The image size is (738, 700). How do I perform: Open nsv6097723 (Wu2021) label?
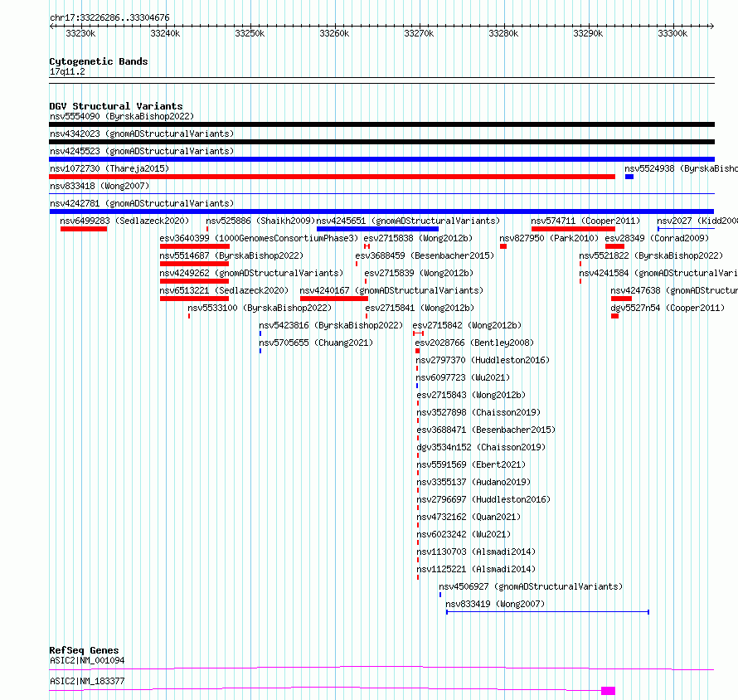463,377
